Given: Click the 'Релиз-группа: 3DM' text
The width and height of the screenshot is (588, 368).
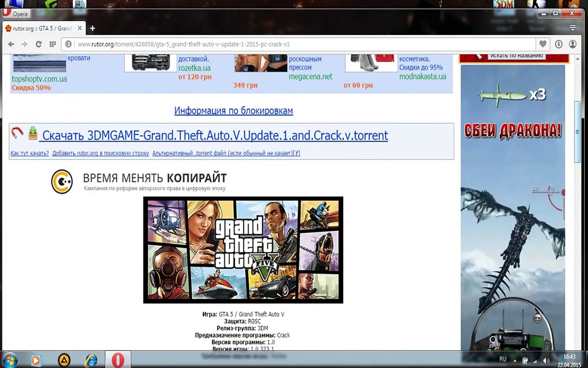Looking at the screenshot, I should (242, 328).
